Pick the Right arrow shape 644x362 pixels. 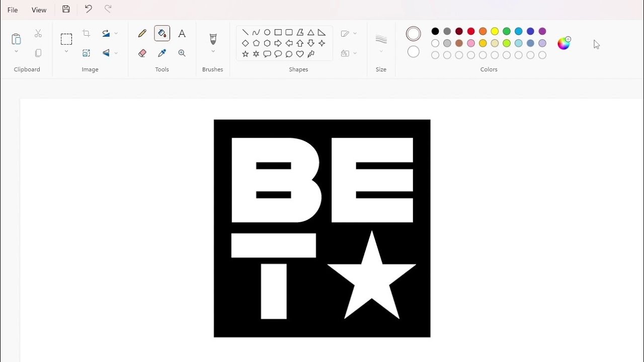pyautogui.click(x=278, y=43)
